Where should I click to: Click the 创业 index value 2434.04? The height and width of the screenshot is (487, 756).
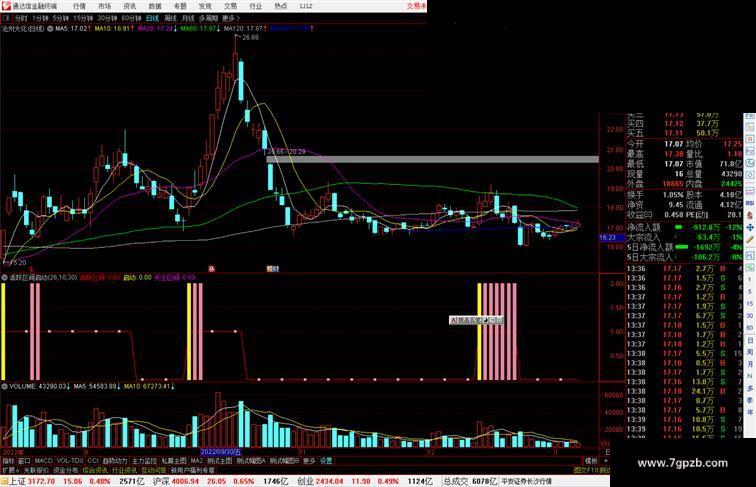(x=329, y=481)
